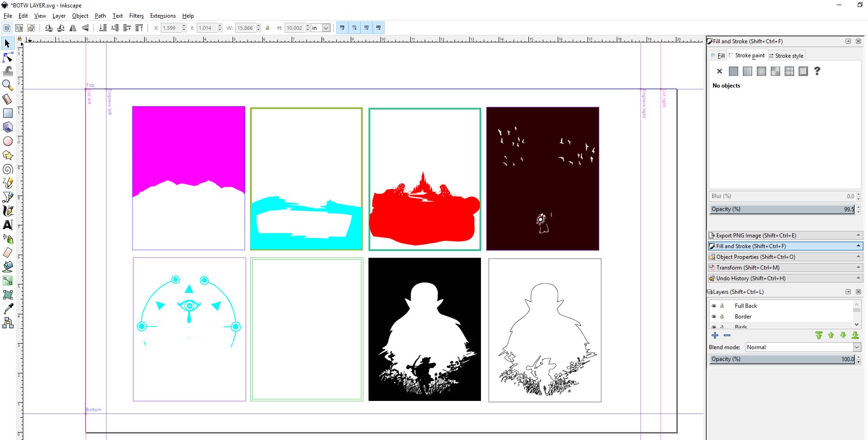Choose the Node editing tool
Image resolution: width=868 pixels, height=440 pixels.
(7, 57)
